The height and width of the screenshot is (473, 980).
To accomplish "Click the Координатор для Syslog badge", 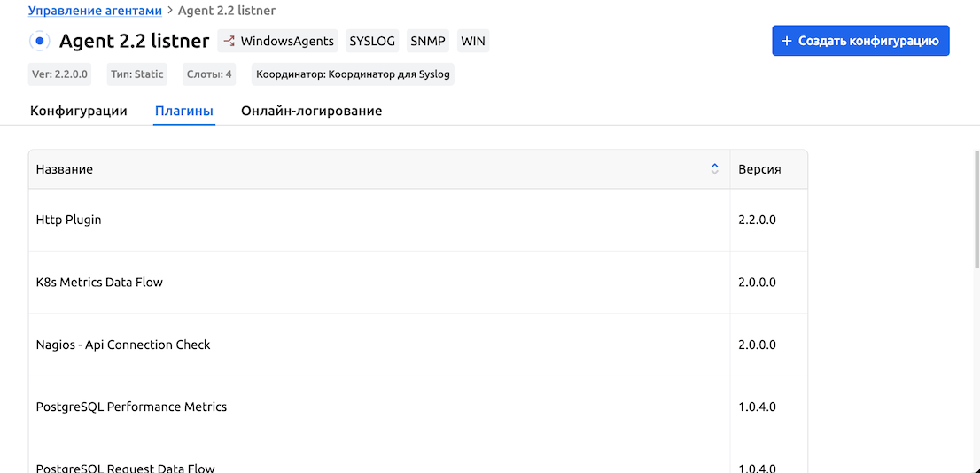I will tap(353, 74).
